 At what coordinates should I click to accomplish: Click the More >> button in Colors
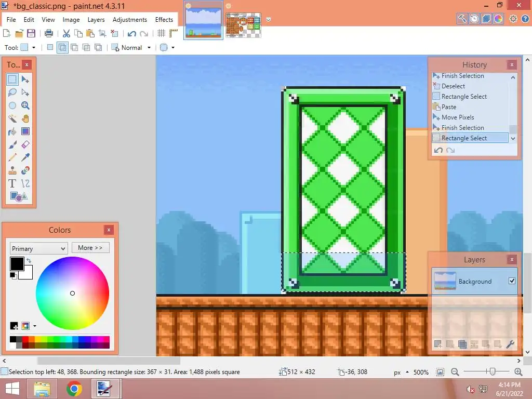click(90, 248)
